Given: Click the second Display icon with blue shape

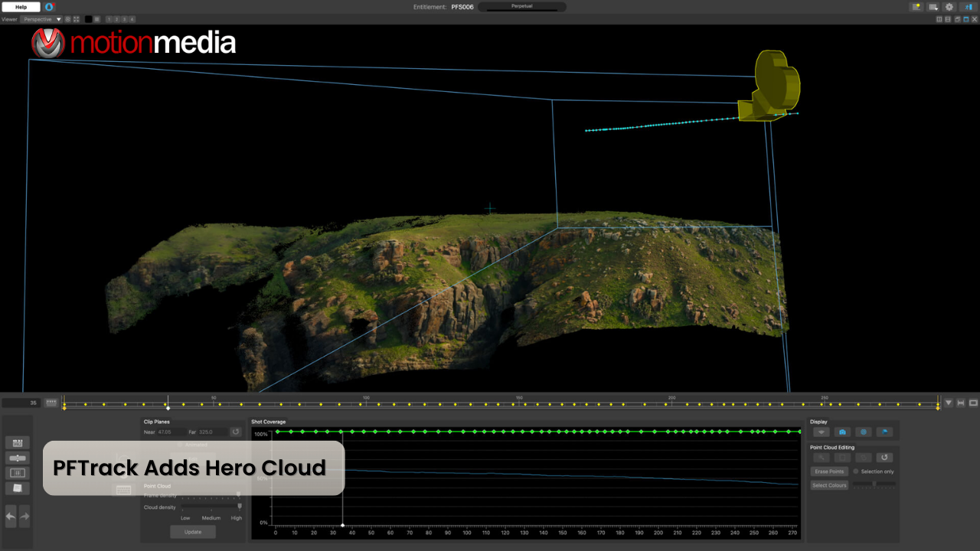Looking at the screenshot, I should pyautogui.click(x=842, y=432).
